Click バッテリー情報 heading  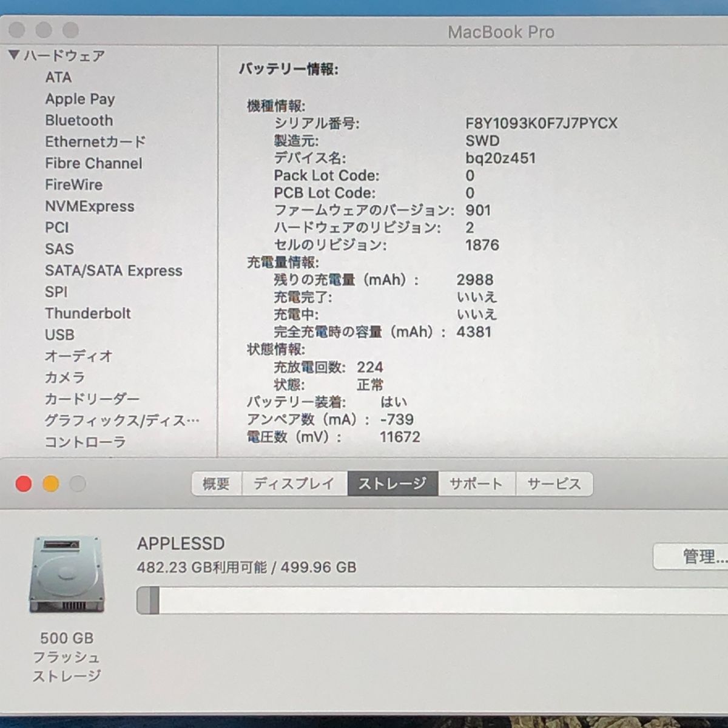288,69
